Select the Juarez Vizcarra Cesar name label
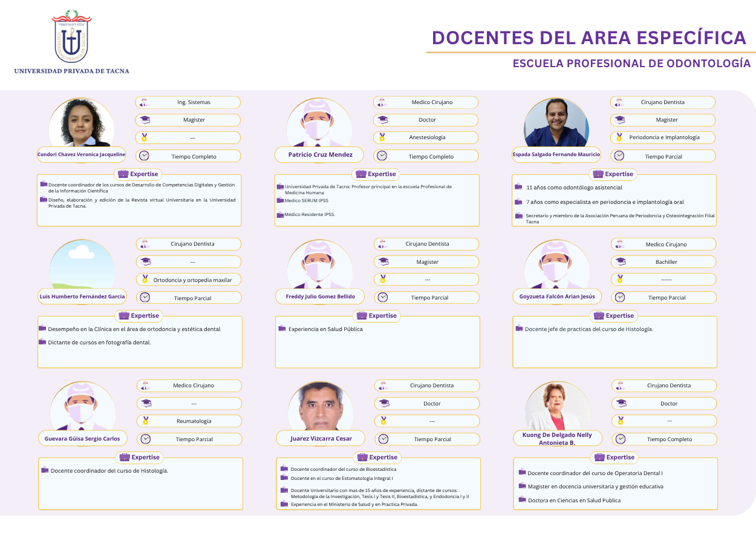756x535 pixels. (321, 438)
